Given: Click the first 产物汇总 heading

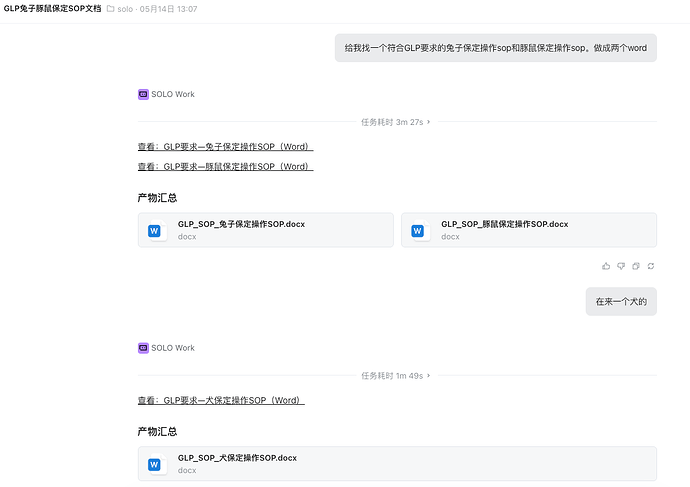Looking at the screenshot, I should coord(157,198).
